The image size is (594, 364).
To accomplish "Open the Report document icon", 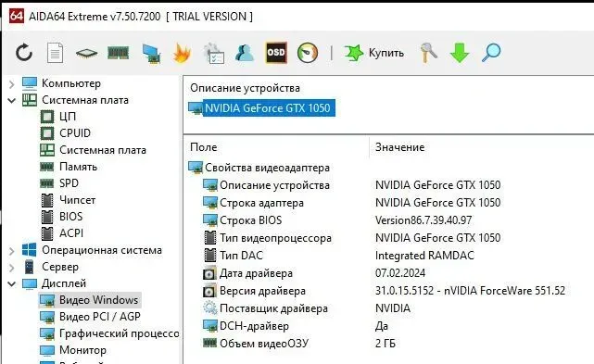I will pyautogui.click(x=56, y=53).
